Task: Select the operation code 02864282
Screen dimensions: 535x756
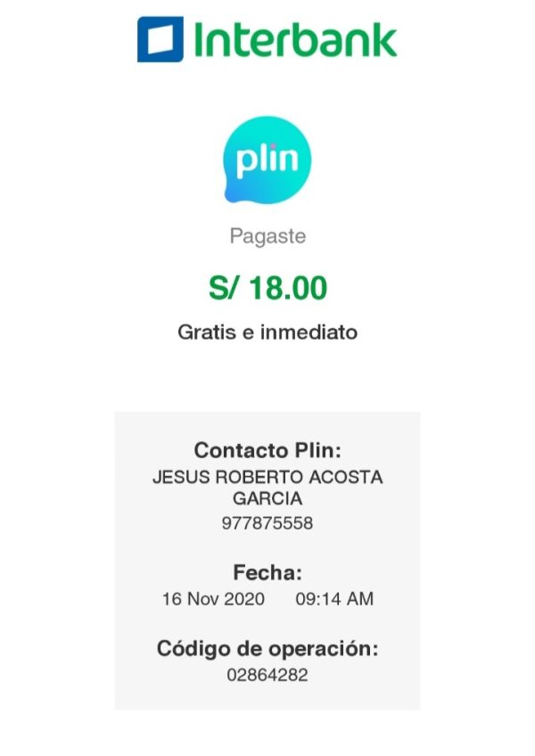Action: [267, 675]
